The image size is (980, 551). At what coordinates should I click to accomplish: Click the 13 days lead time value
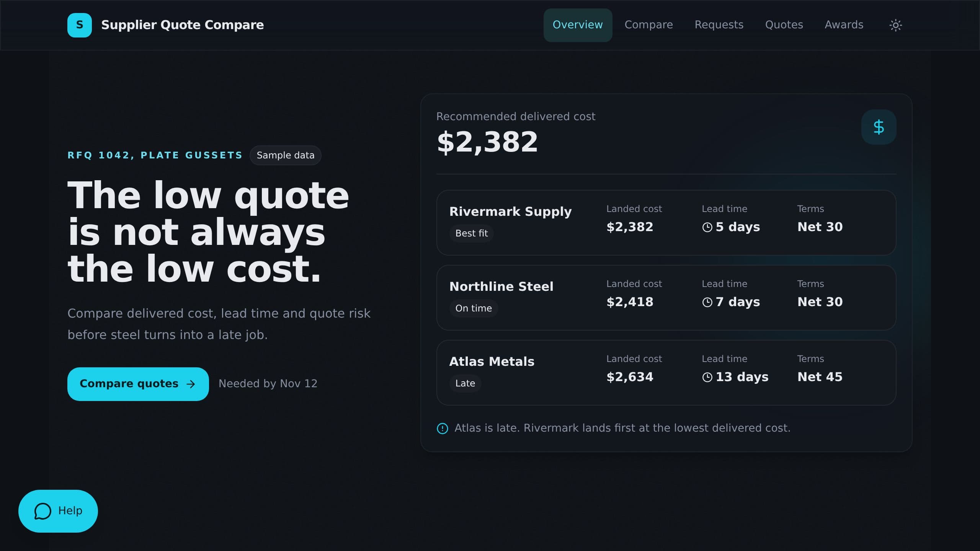click(x=742, y=377)
